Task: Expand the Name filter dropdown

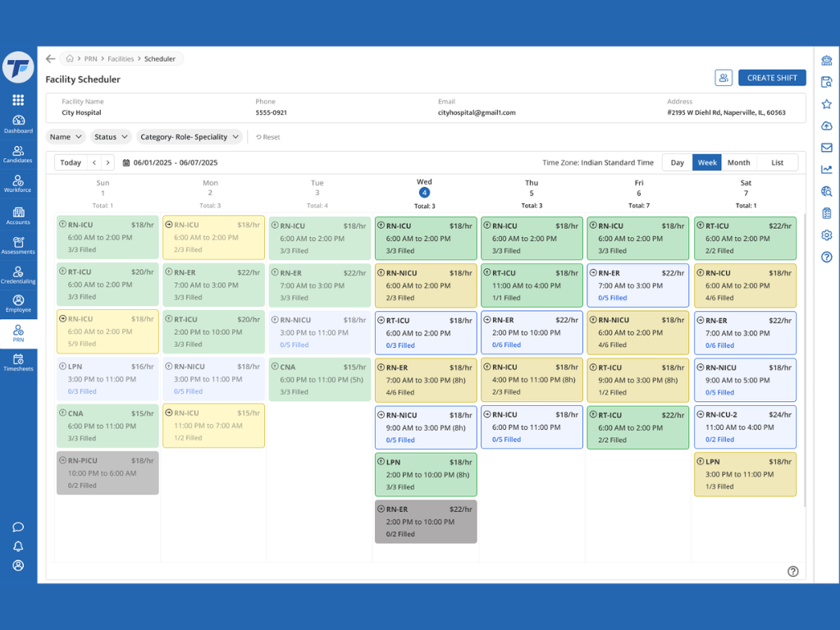Action: coord(66,137)
